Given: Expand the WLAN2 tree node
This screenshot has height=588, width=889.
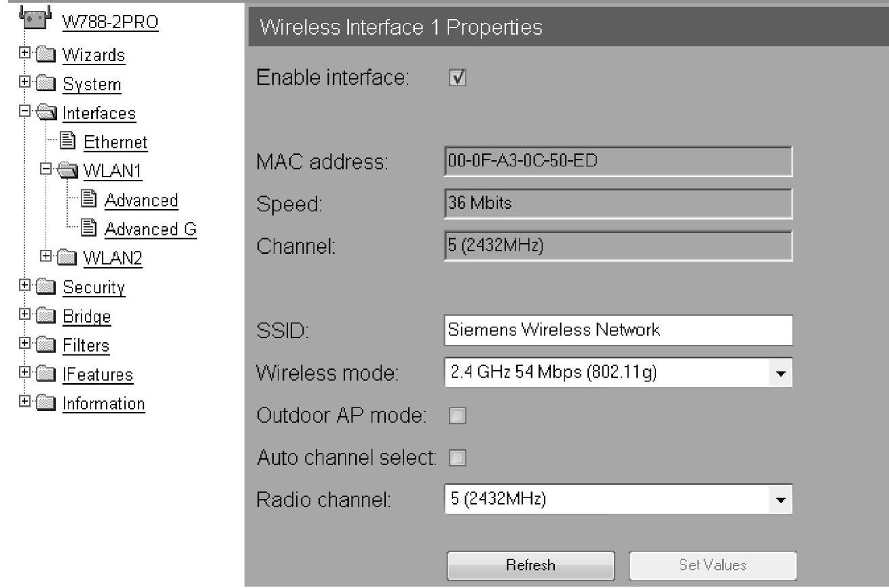Looking at the screenshot, I should 46,256.
